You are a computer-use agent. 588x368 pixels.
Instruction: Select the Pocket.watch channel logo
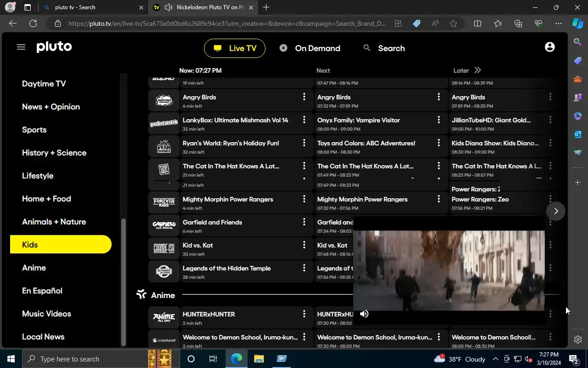[x=164, y=123]
